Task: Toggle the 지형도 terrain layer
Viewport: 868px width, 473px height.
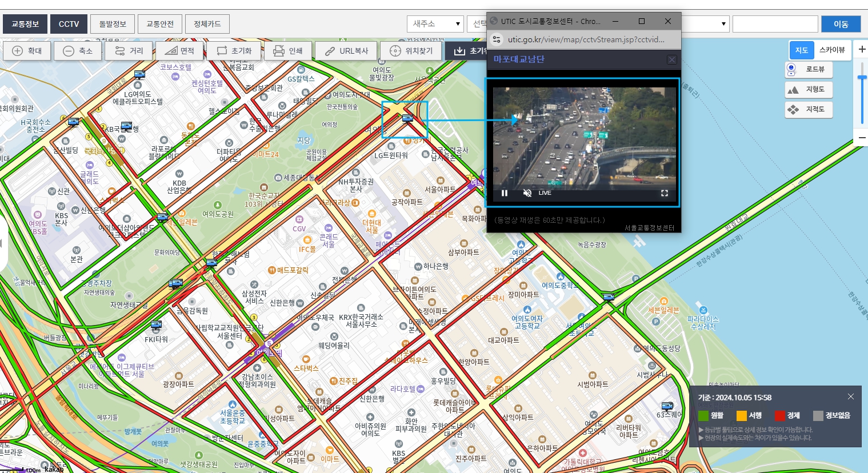Action: (x=809, y=90)
